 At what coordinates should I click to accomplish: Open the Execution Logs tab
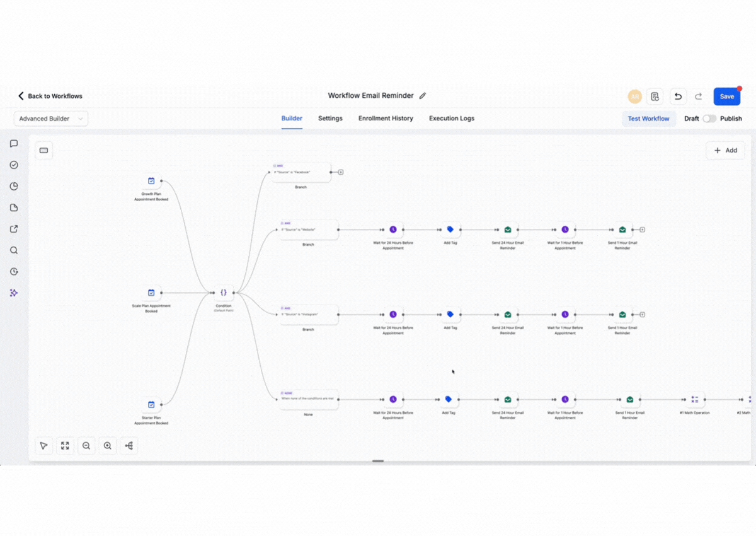(x=451, y=118)
